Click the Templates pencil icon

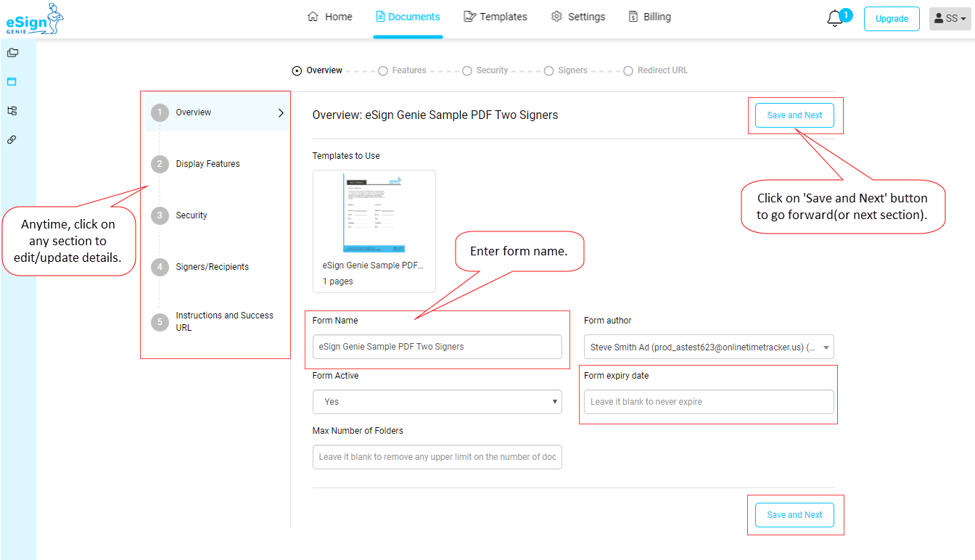coord(469,17)
